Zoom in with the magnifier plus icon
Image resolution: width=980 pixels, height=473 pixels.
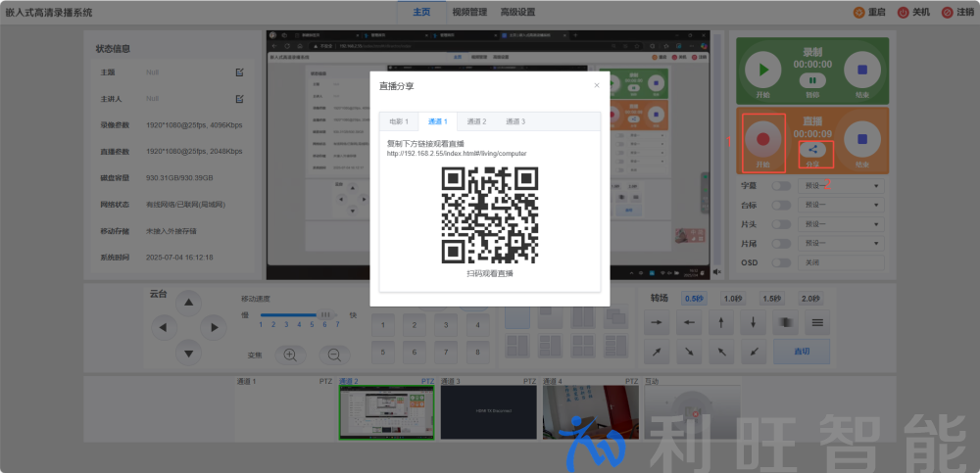coord(290,355)
